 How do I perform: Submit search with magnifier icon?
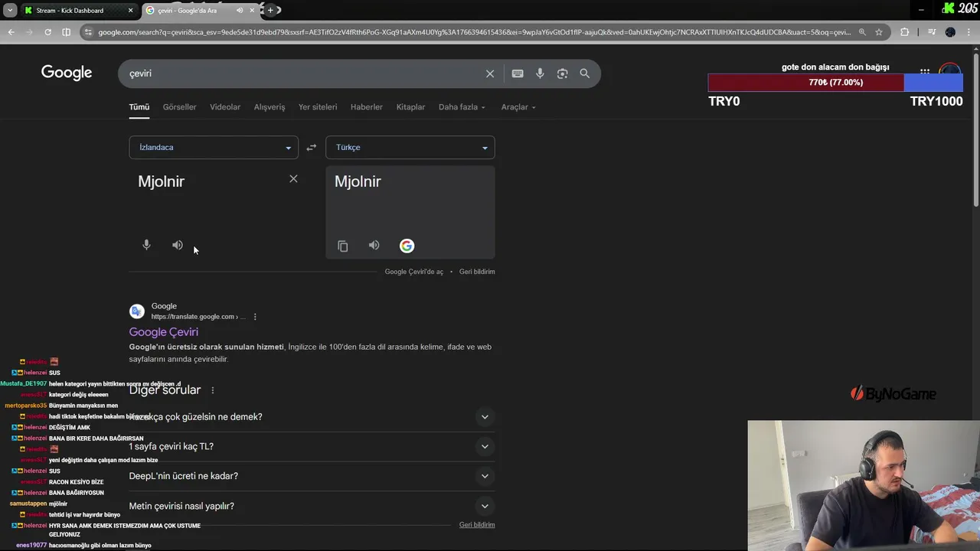(585, 73)
